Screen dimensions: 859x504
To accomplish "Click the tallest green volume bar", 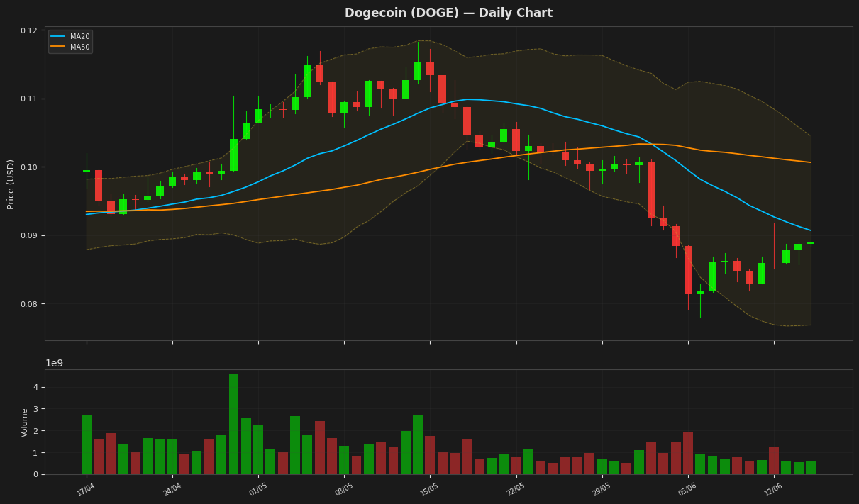I will point(233,424).
